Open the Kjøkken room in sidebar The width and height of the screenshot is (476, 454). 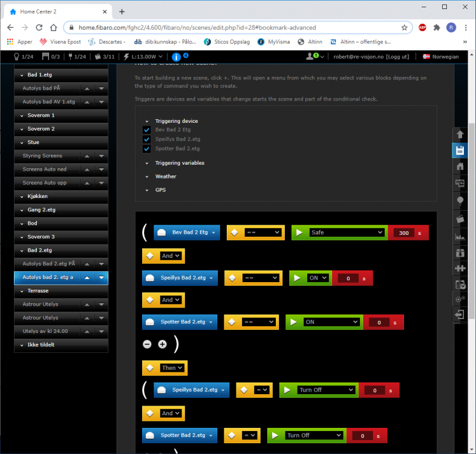tap(37, 196)
